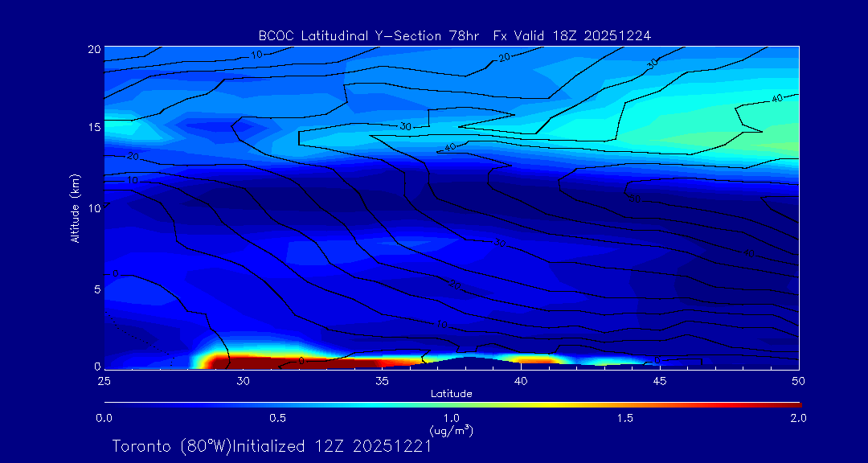868x463 pixels.
Task: Select the color scale value 0.0
Action: [104, 418]
